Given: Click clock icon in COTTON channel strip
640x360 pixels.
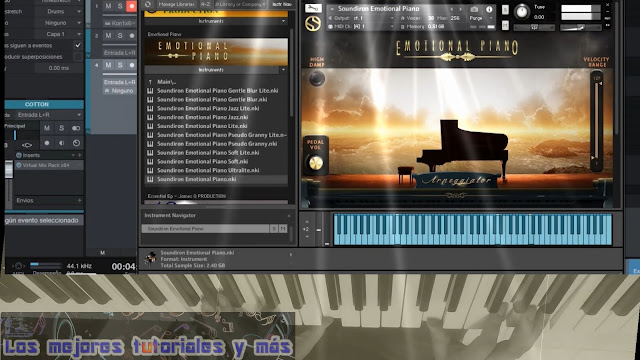Looking at the screenshot, I should tap(76, 143).
